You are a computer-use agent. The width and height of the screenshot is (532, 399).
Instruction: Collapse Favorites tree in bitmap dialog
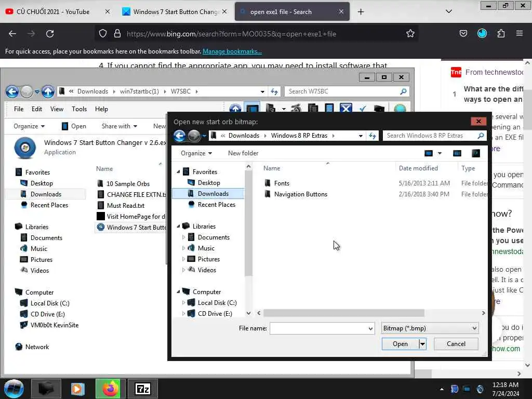click(x=179, y=172)
